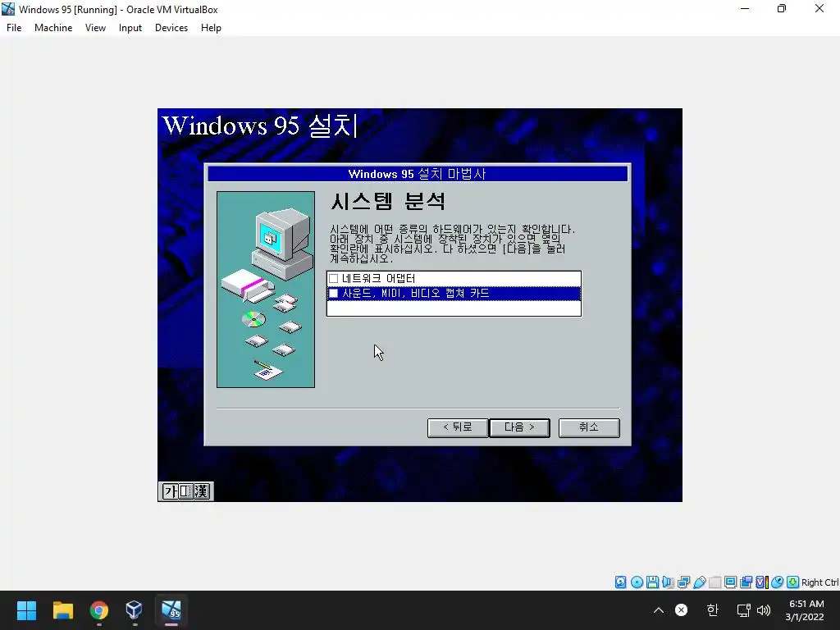Click the USB devices status icon

pyautogui.click(x=700, y=582)
